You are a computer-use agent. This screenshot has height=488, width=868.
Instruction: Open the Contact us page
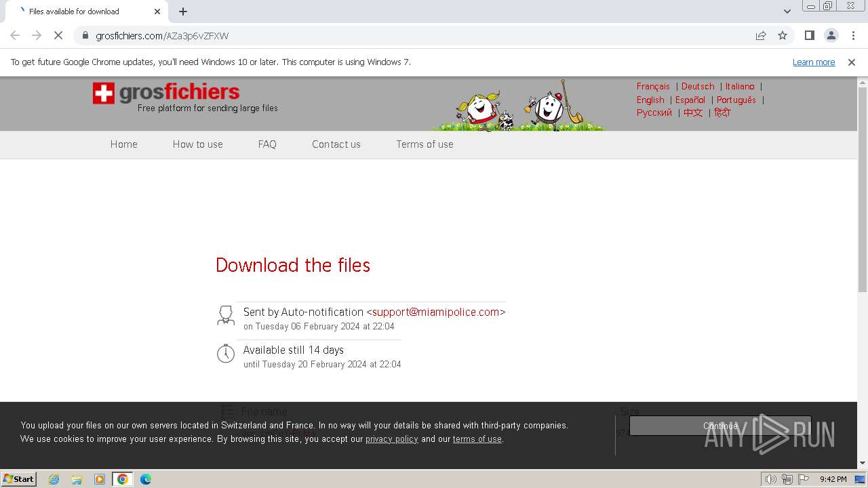click(x=336, y=144)
